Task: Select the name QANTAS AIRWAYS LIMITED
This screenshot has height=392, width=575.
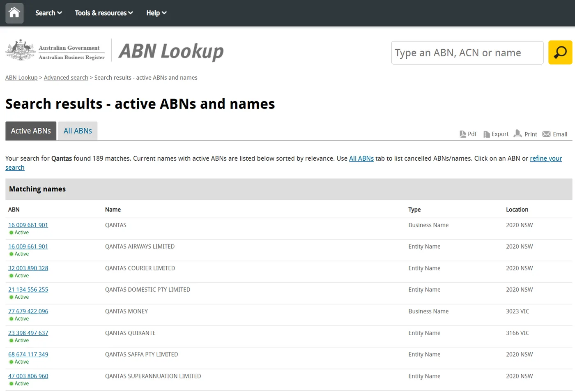Action: click(140, 247)
